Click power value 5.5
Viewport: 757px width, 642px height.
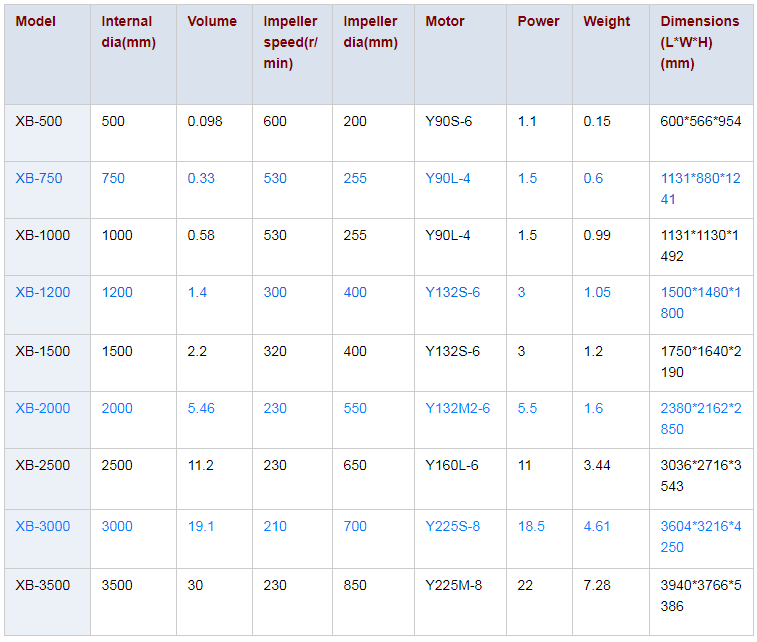527,408
